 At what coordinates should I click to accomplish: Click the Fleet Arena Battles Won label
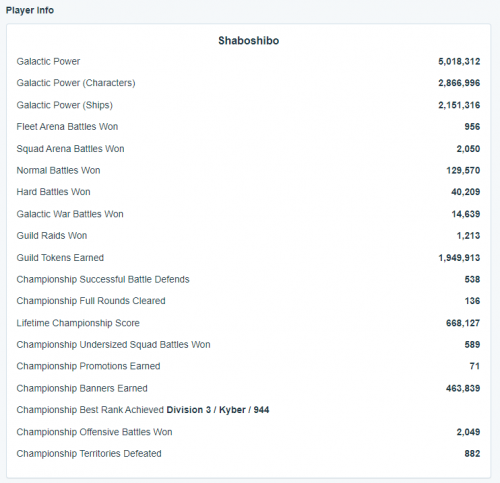[x=67, y=127]
